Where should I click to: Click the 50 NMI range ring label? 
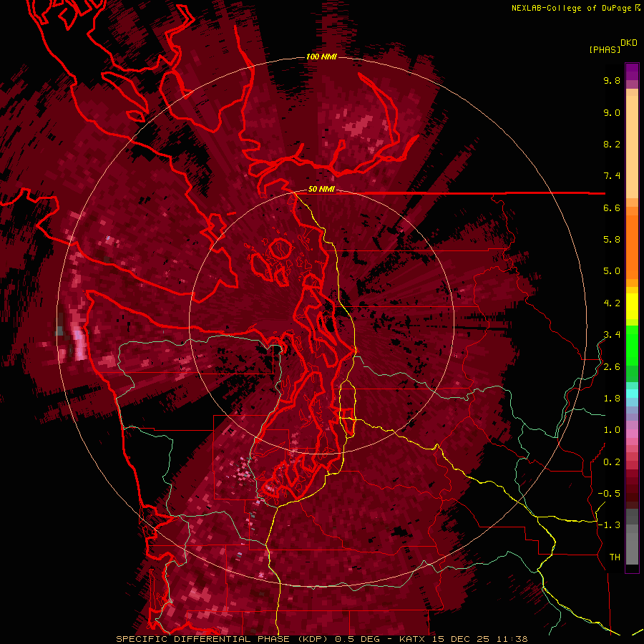point(321,189)
